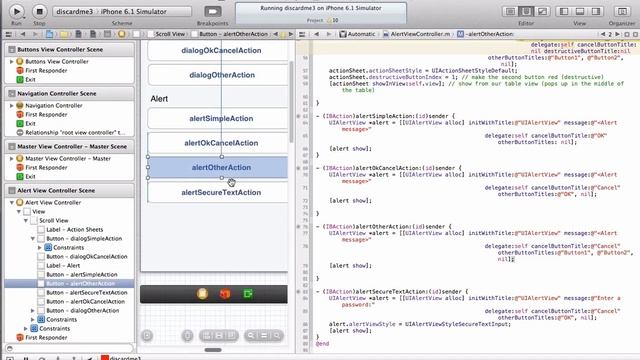
Task: Select Label - Action Sheets in outline
Action: (x=70, y=230)
